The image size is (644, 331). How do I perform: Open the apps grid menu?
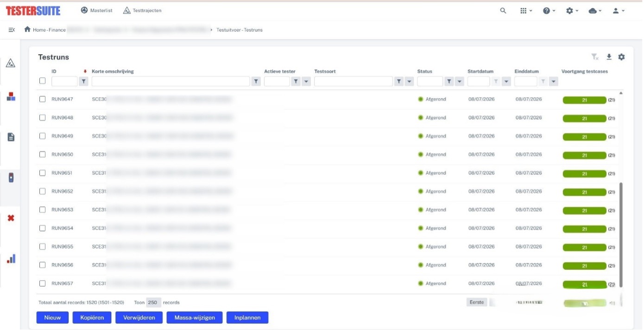(526, 11)
